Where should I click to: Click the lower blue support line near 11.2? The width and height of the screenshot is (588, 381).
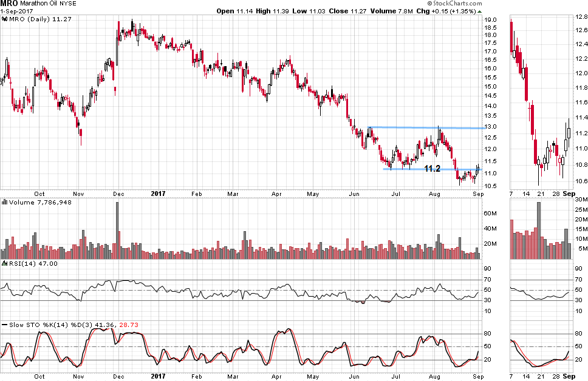pyautogui.click(x=432, y=169)
